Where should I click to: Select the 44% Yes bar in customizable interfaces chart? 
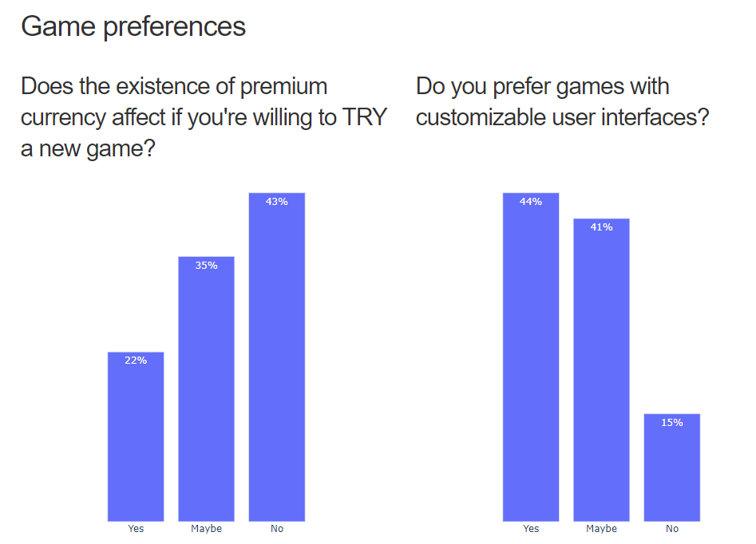pyautogui.click(x=531, y=357)
